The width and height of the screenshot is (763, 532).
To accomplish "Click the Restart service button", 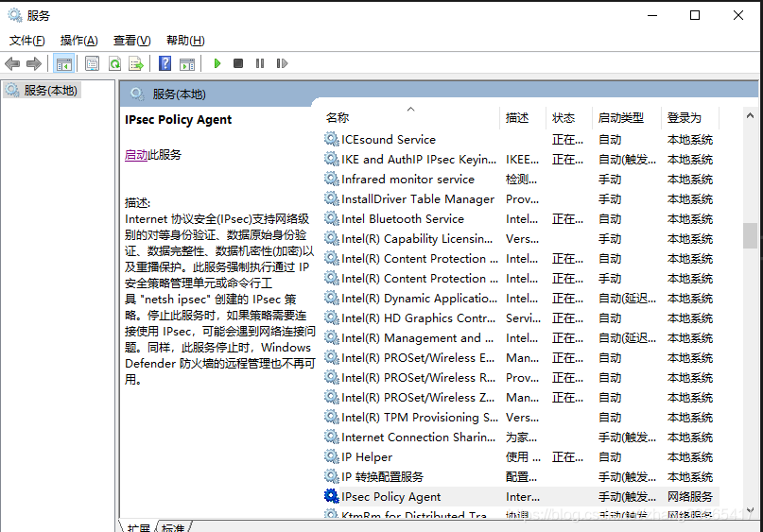I will pyautogui.click(x=282, y=63).
